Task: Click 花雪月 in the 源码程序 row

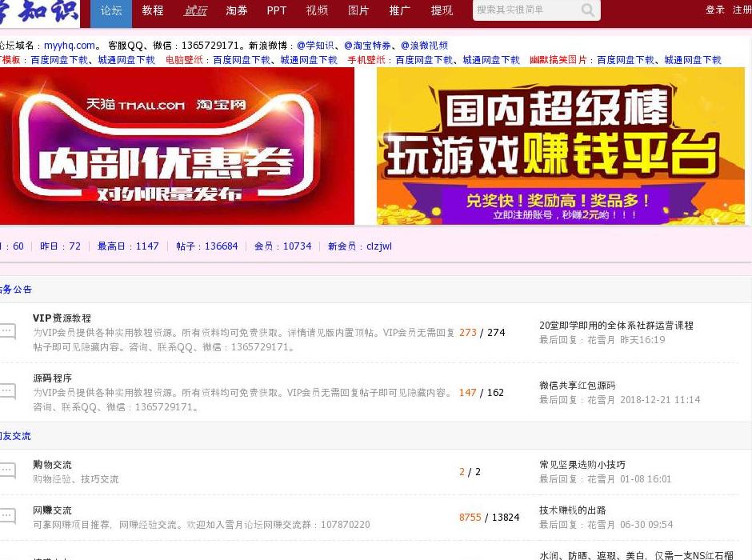Action: [601, 399]
